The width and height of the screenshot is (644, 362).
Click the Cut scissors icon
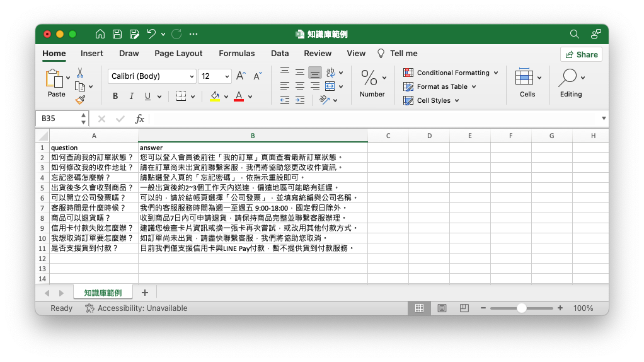pyautogui.click(x=80, y=73)
